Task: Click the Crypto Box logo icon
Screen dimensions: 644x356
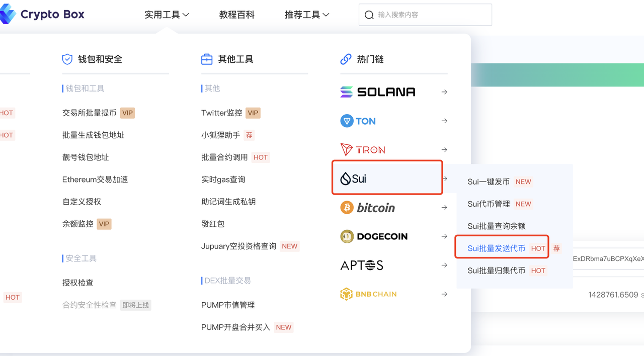Action: click(x=7, y=14)
